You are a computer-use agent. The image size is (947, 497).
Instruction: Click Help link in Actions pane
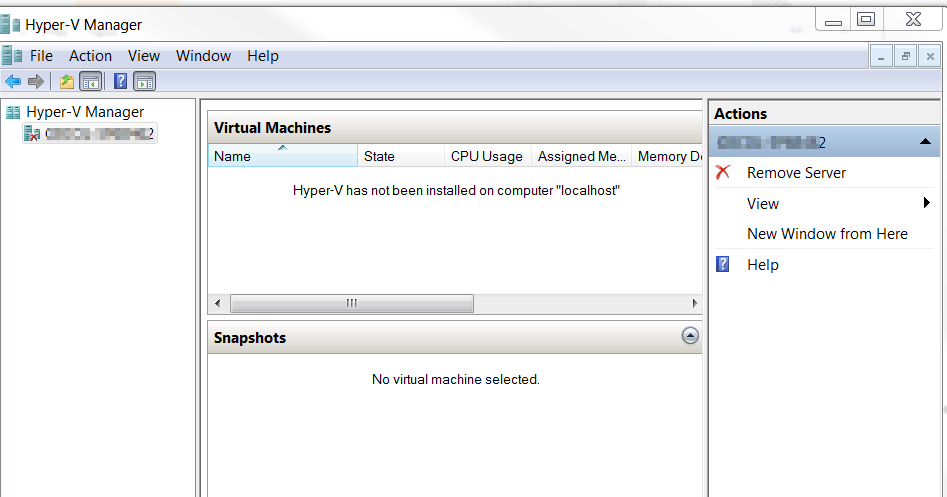pyautogui.click(x=763, y=265)
